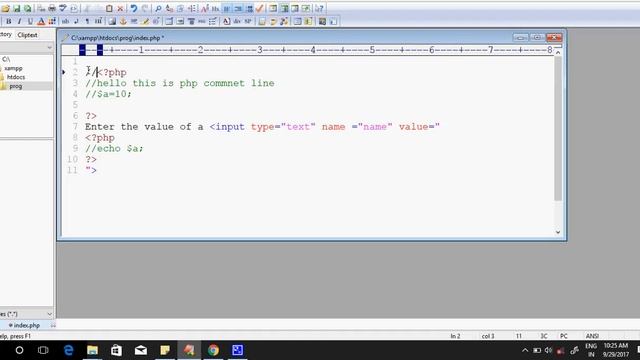The image size is (640, 360).
Task: Click the Paste clipboard icon
Action: (109, 8)
